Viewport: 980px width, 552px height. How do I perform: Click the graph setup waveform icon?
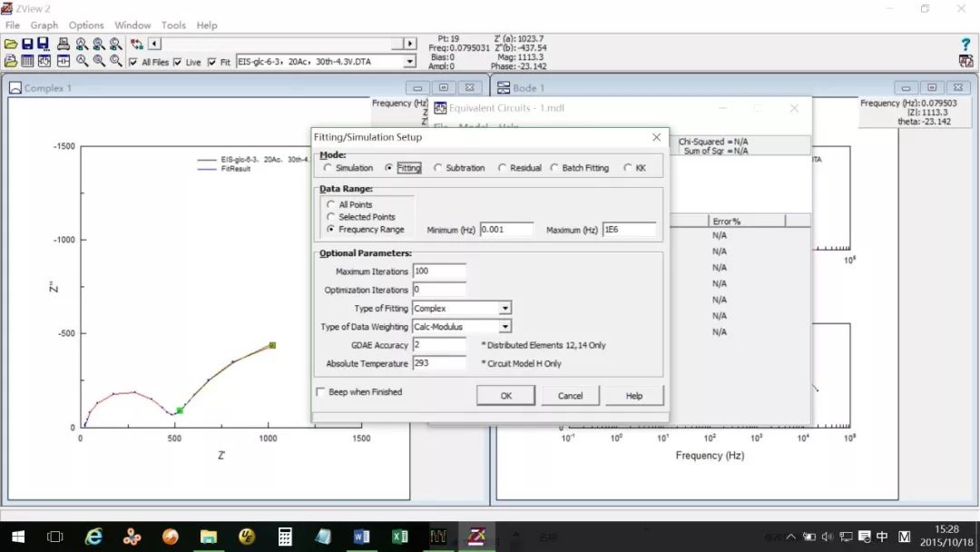click(44, 61)
